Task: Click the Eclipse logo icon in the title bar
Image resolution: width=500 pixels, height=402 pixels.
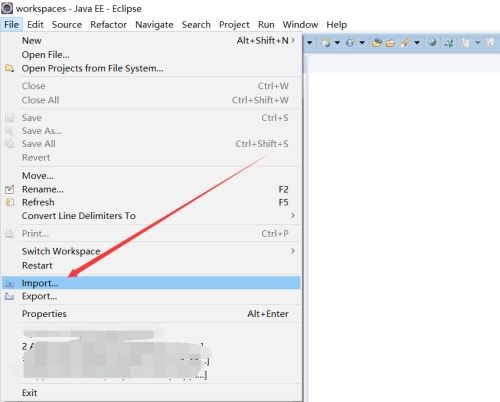Action: click(7, 7)
